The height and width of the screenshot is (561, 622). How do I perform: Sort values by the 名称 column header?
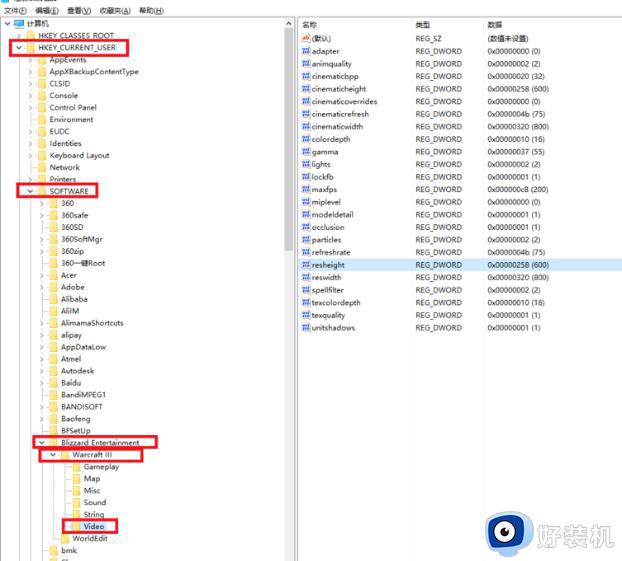pyautogui.click(x=310, y=24)
